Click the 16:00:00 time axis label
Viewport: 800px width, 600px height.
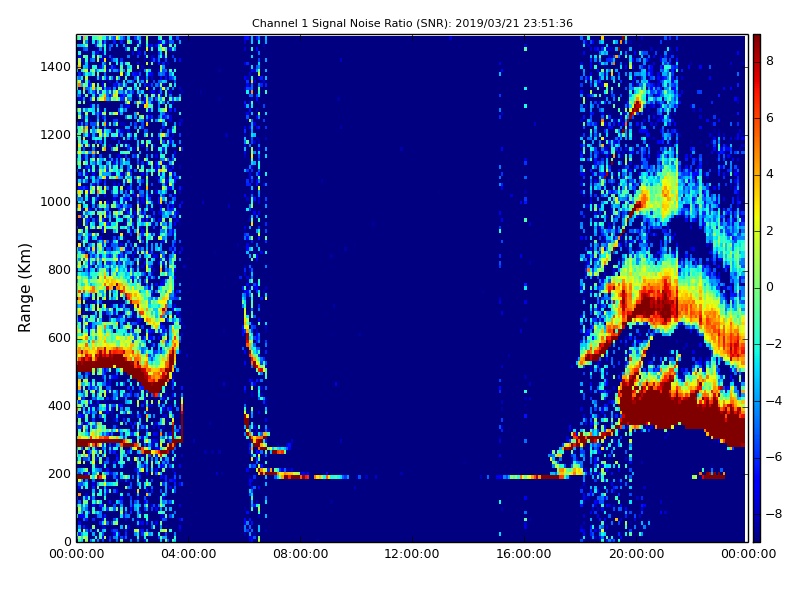pyautogui.click(x=524, y=554)
